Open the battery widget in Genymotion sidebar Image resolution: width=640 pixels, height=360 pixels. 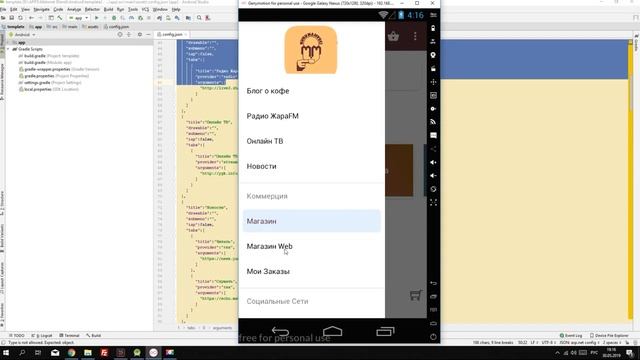433,28
